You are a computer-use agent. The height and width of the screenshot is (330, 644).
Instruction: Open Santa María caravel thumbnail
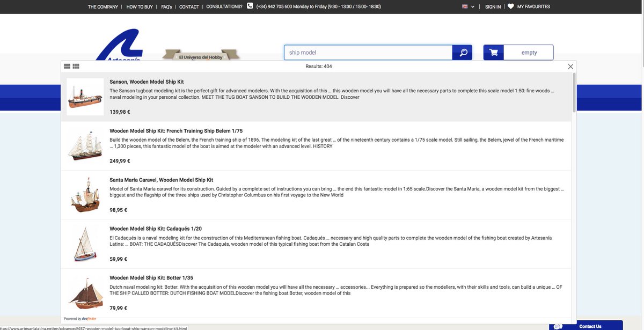tap(85, 195)
